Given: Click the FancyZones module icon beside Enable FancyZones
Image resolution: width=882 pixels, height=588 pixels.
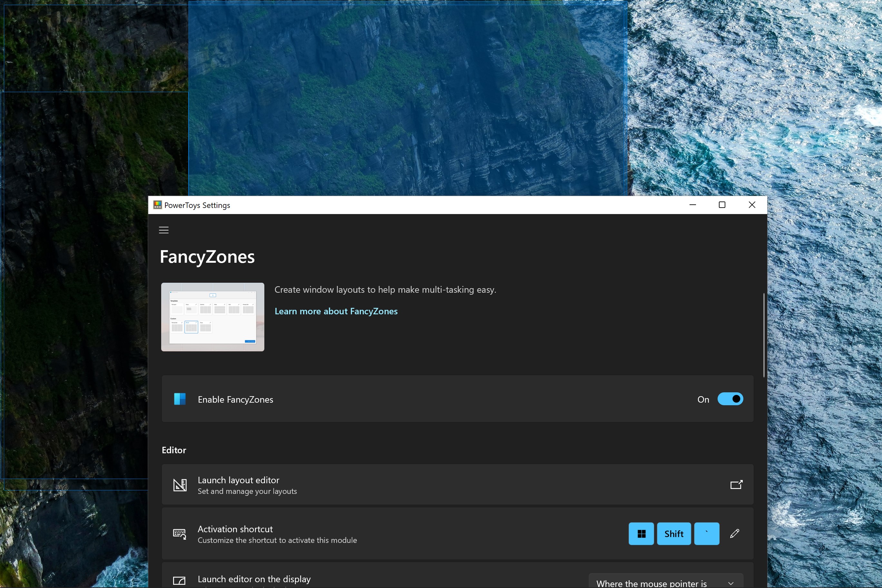Looking at the screenshot, I should 180,399.
